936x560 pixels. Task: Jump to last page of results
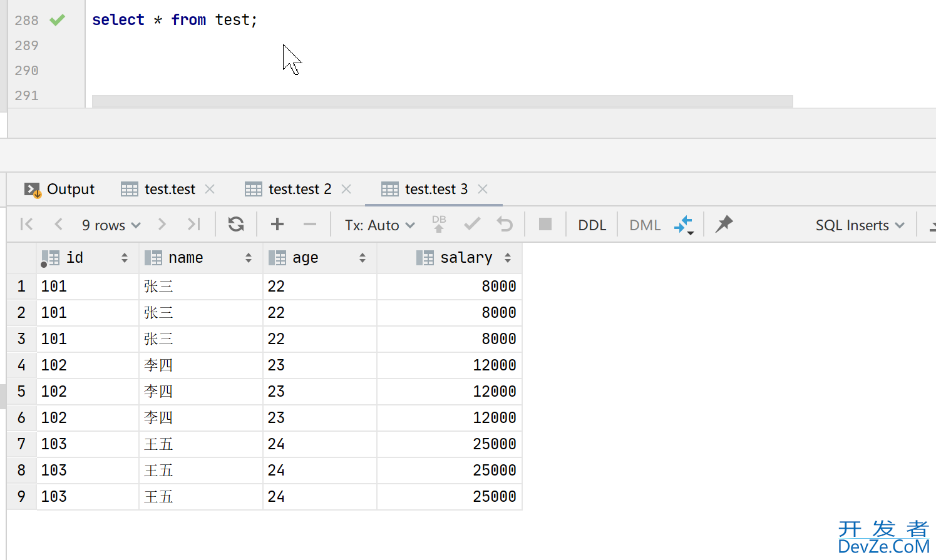(194, 224)
